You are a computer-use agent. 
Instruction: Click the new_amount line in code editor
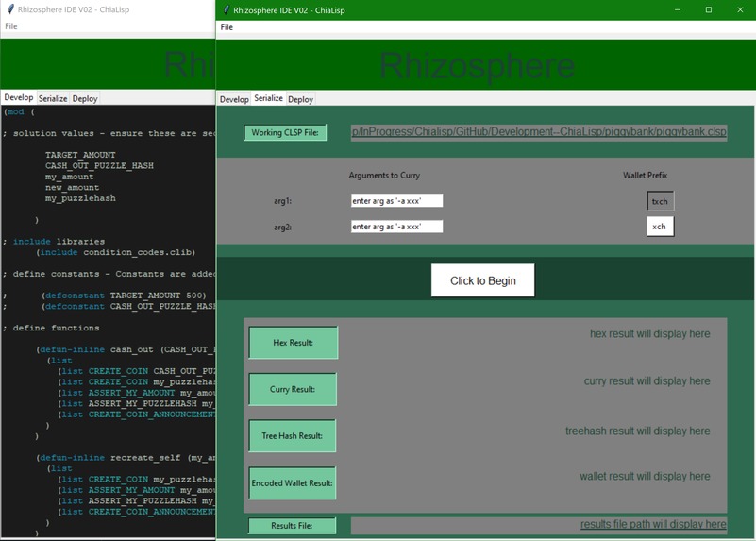tap(72, 188)
